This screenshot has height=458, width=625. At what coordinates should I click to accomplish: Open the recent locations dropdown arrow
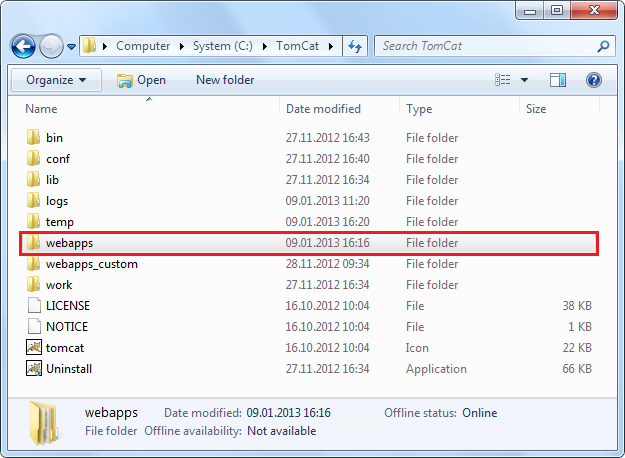71,47
